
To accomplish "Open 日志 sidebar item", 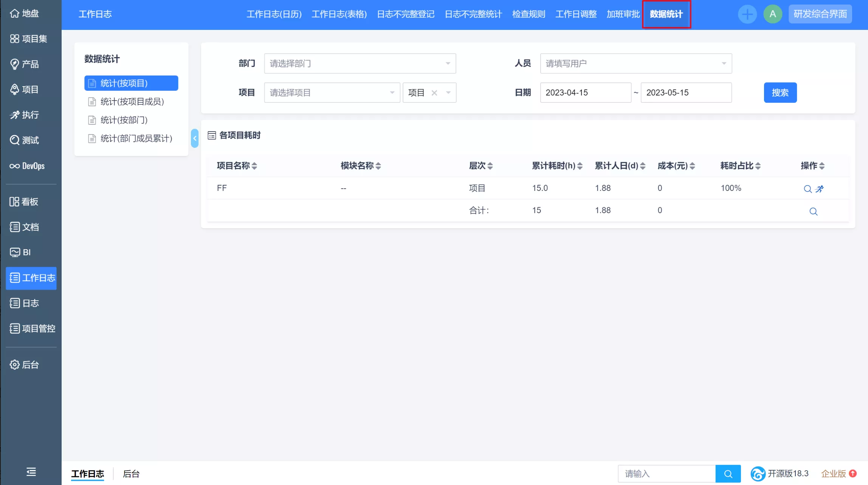I will click(x=25, y=303).
